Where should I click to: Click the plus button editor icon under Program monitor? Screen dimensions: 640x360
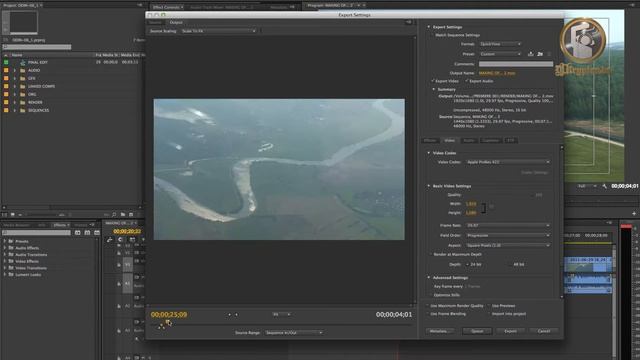point(633,213)
